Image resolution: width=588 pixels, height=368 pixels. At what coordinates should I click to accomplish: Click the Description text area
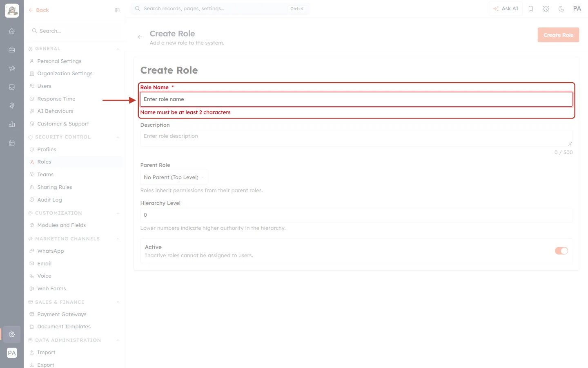pyautogui.click(x=356, y=138)
